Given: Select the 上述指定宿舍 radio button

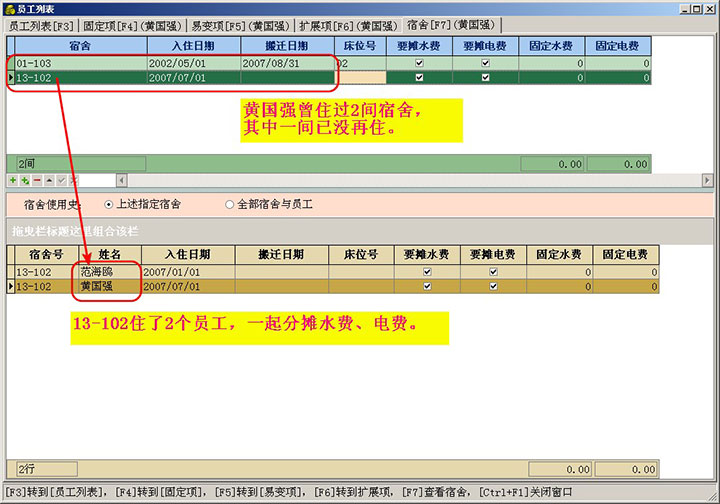Looking at the screenshot, I should (x=109, y=204).
